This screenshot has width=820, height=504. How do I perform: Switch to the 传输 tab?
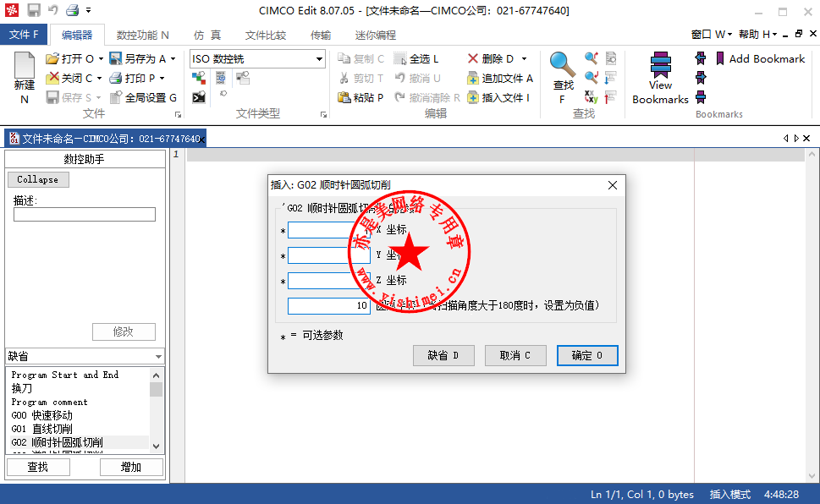(321, 35)
